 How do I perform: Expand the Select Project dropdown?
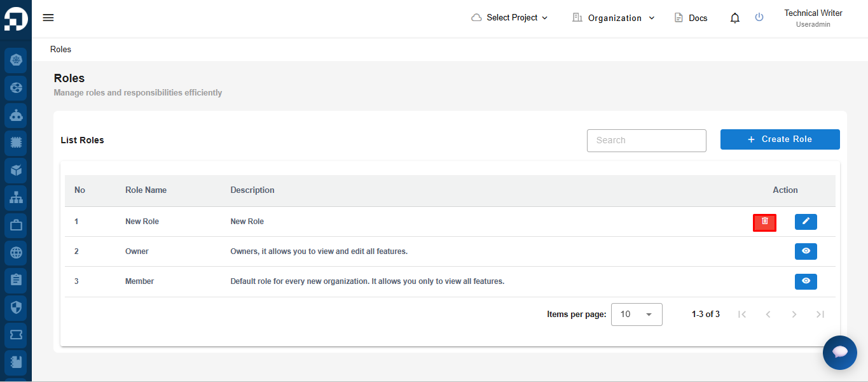point(509,18)
